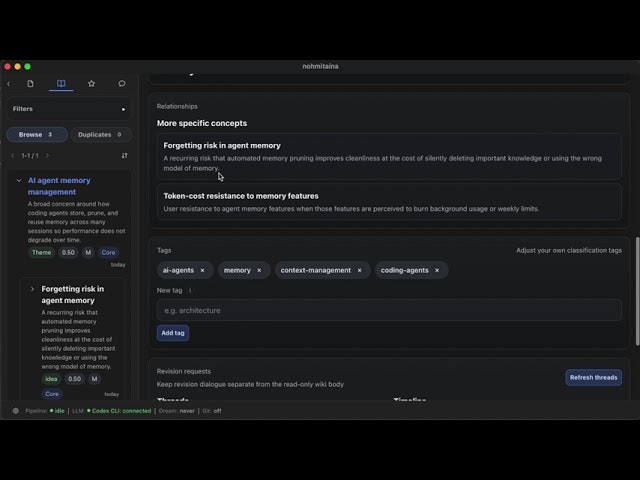Viewport: 640px width, 480px height.
Task: Open settings gear in status bar
Action: pyautogui.click(x=16, y=411)
